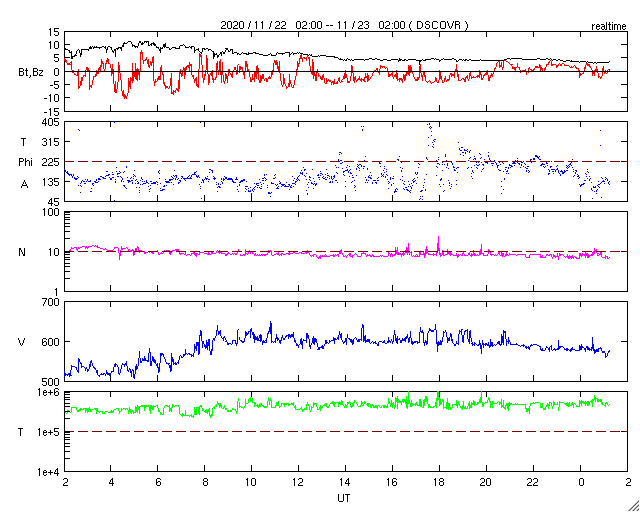
Task: Click the 'Bt,Bz' axis label
Action: click(31, 73)
